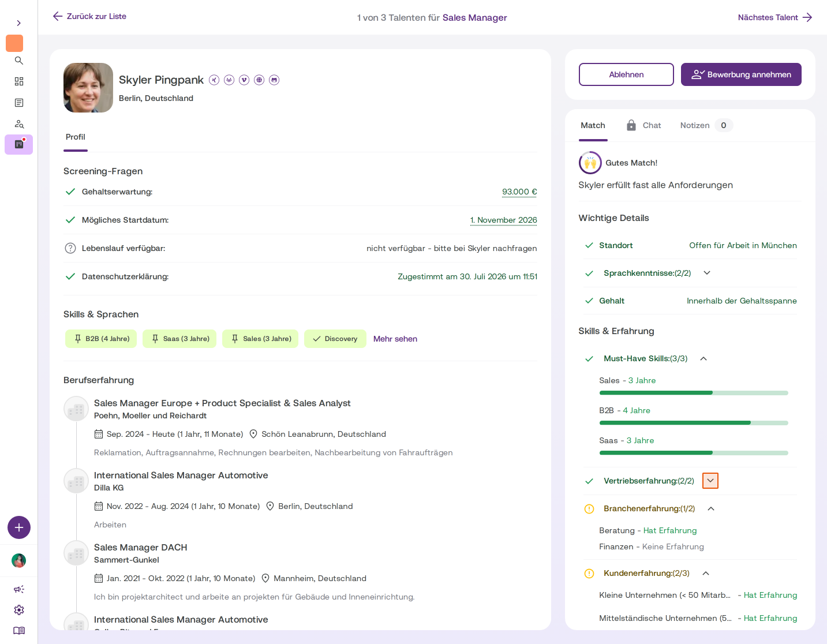Open the dashboard grid icon in sidebar

19,81
